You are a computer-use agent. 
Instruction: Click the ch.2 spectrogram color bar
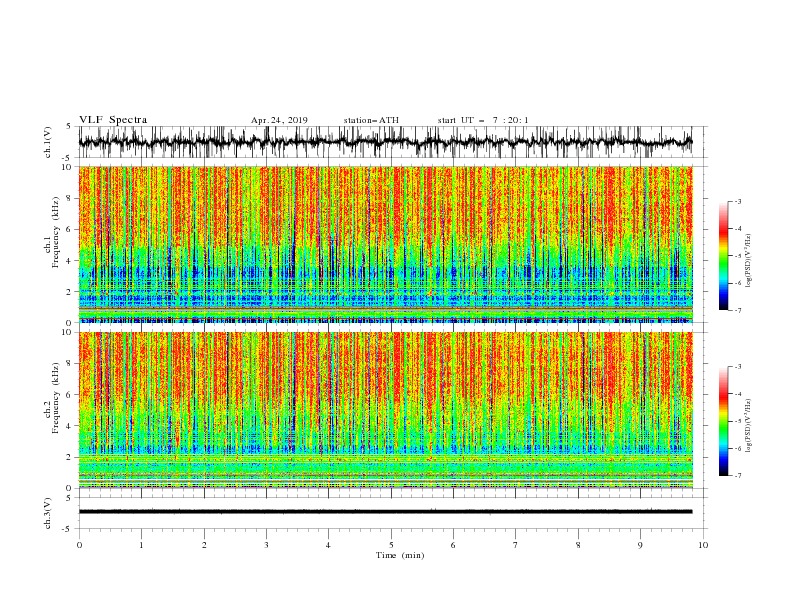pos(723,421)
